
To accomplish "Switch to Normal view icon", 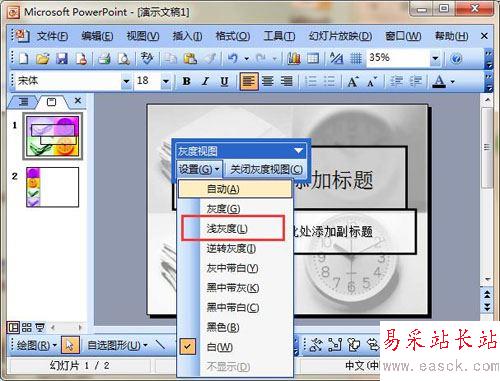I will coord(13,327).
